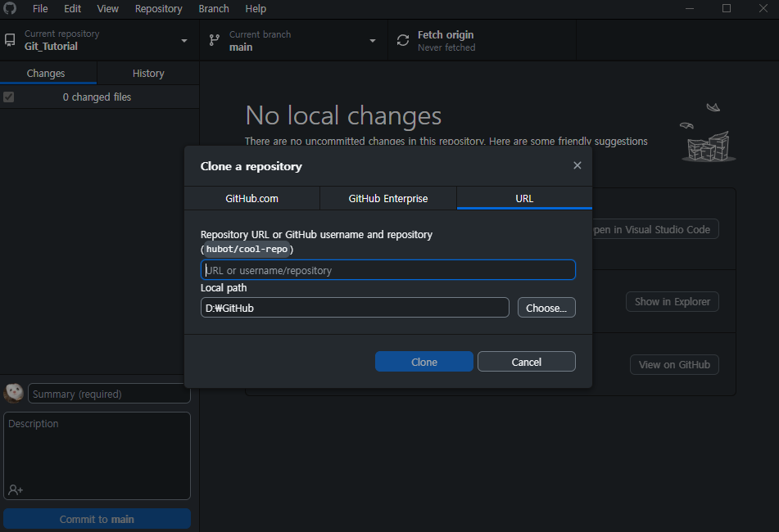This screenshot has width=779, height=532.
Task: Switch to the History tab
Action: pyautogui.click(x=148, y=73)
